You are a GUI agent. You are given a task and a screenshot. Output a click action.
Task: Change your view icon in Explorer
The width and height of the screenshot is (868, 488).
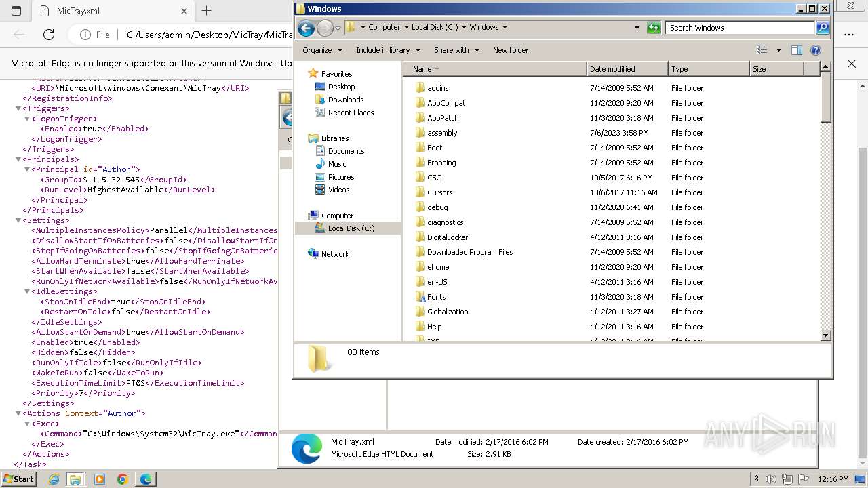(x=762, y=50)
